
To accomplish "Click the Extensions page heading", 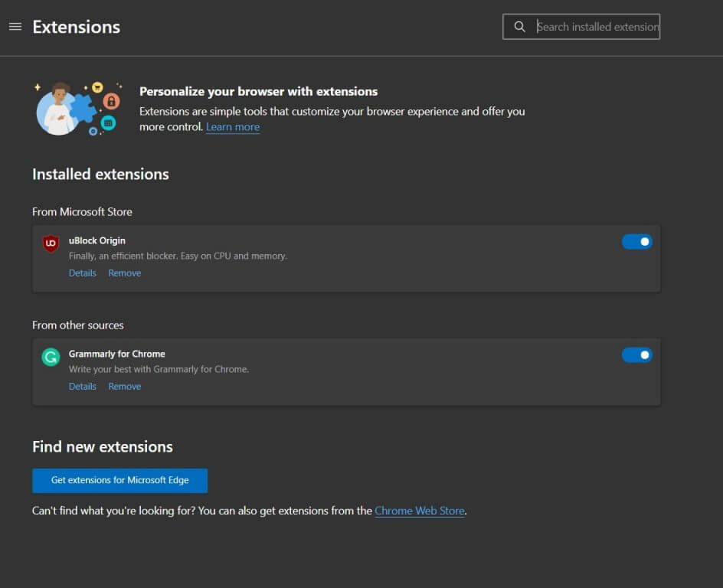I will click(x=77, y=27).
